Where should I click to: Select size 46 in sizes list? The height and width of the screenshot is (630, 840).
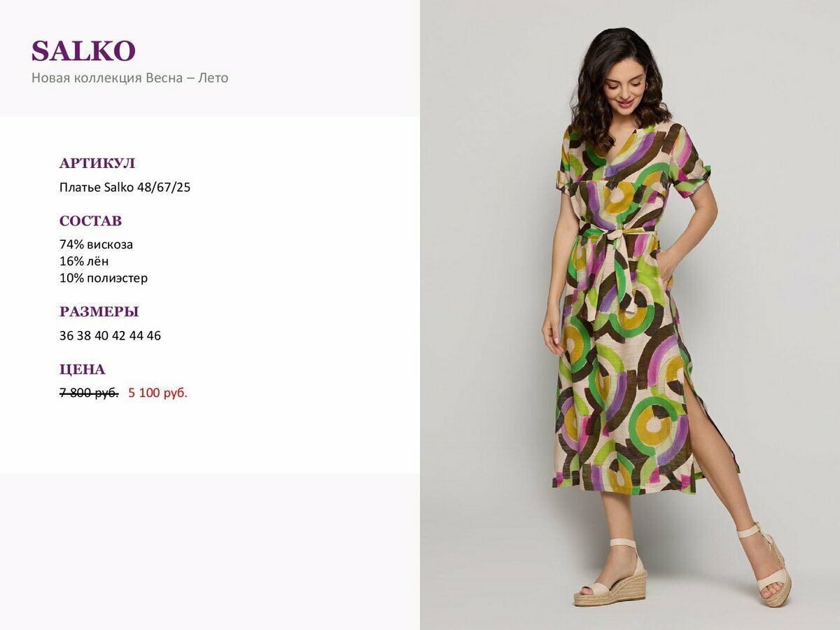[154, 336]
